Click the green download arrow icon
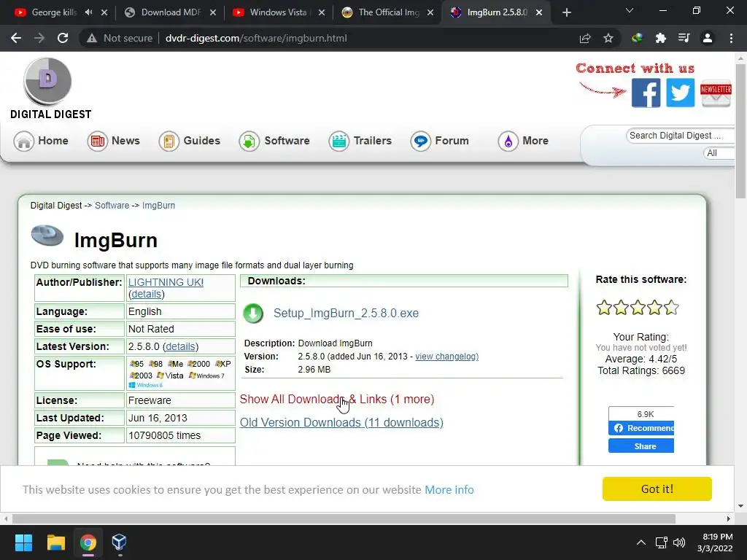Screen dimensions: 747x560 [253, 314]
